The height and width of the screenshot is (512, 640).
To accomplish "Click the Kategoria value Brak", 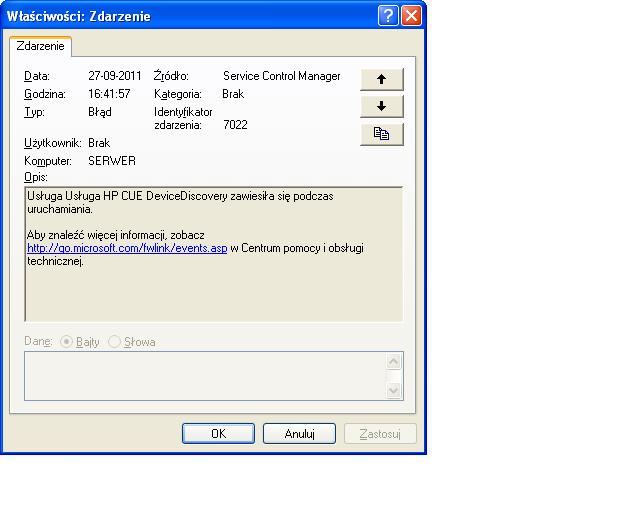I will [233, 94].
